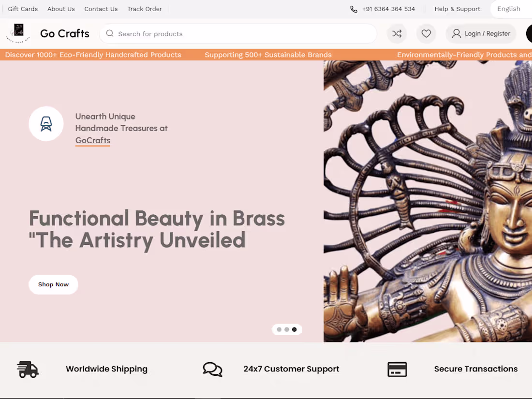Open the English language selector
This screenshot has height=399, width=532.
tap(509, 9)
